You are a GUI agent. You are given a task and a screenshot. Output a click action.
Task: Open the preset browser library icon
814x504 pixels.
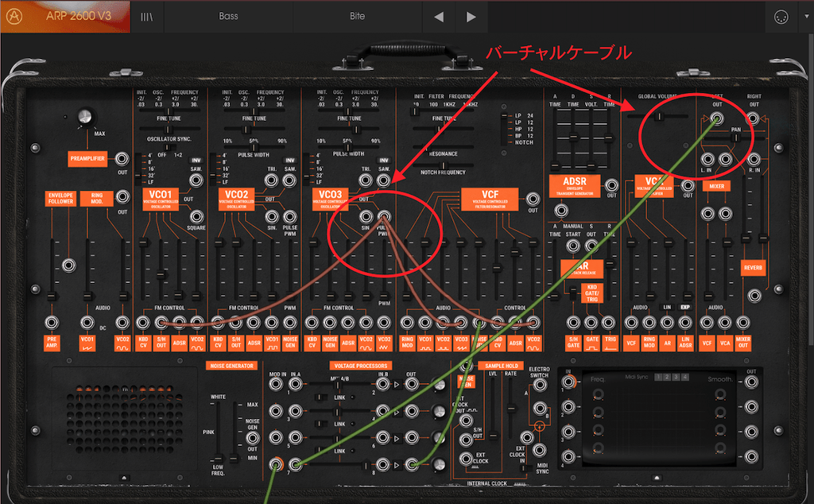pos(147,17)
